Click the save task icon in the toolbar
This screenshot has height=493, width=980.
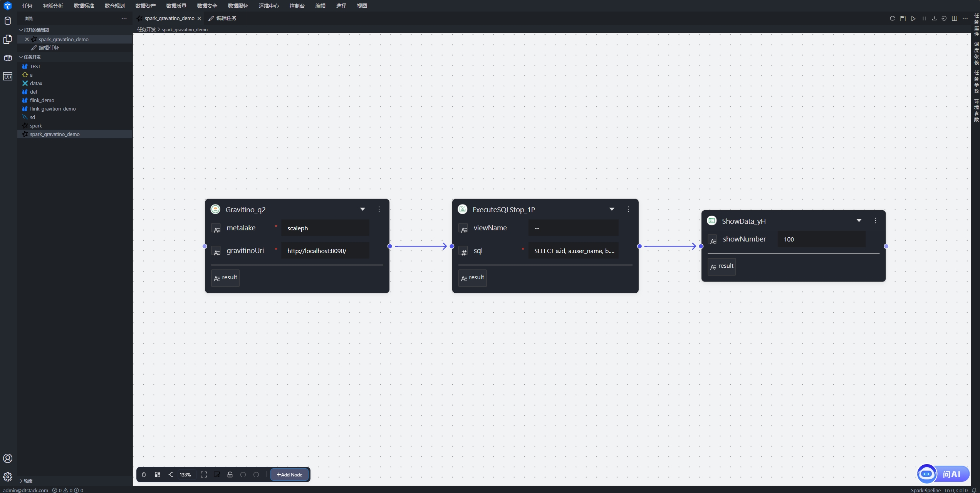click(903, 18)
